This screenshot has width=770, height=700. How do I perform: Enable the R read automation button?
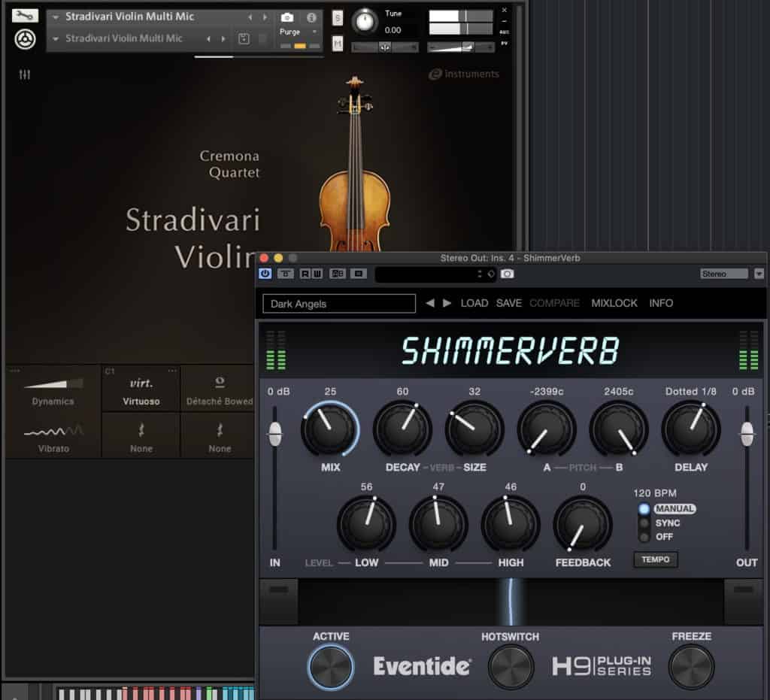(x=305, y=274)
